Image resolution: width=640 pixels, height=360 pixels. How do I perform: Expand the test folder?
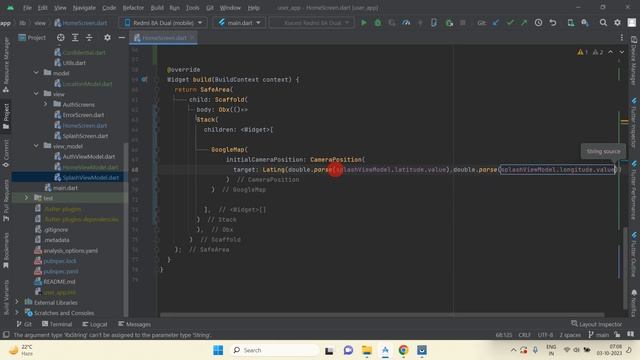pyautogui.click(x=27, y=198)
